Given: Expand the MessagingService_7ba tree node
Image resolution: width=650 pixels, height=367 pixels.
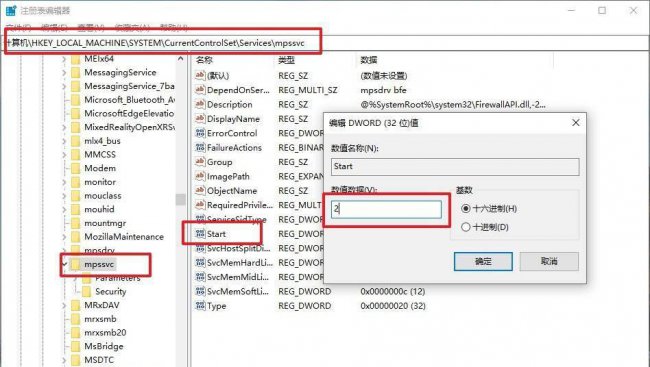Looking at the screenshot, I should pyautogui.click(x=64, y=86).
